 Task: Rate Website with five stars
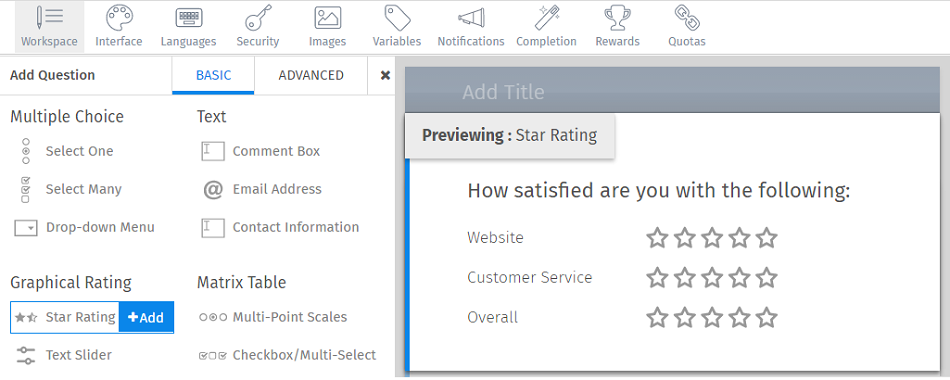point(766,238)
